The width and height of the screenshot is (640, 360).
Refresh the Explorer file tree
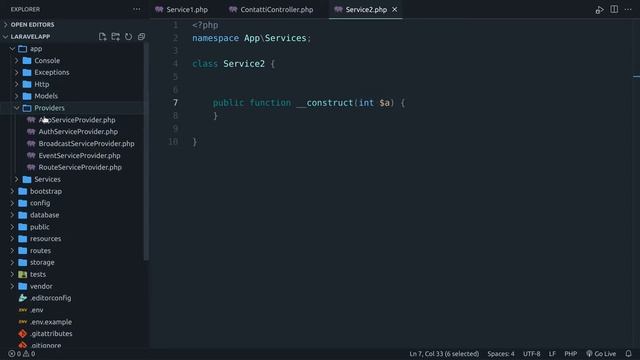129,37
